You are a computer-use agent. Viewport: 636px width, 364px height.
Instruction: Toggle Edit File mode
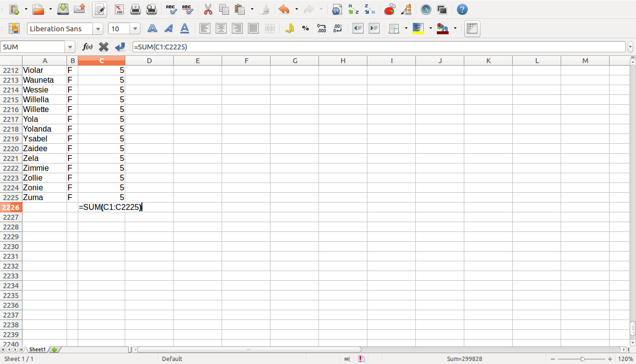click(99, 9)
